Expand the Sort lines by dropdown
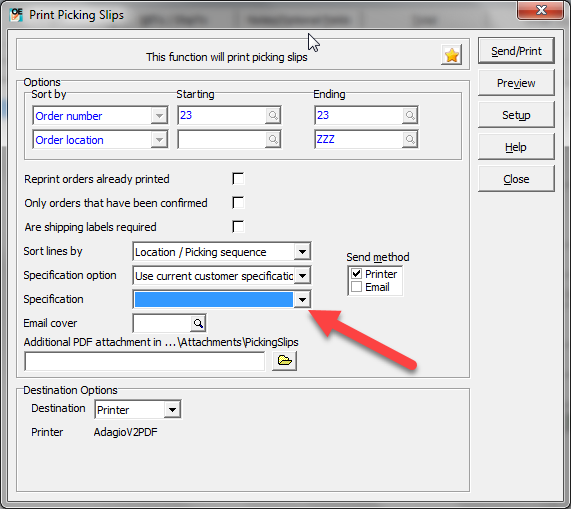Image resolution: width=571 pixels, height=509 pixels. pyautogui.click(x=302, y=252)
